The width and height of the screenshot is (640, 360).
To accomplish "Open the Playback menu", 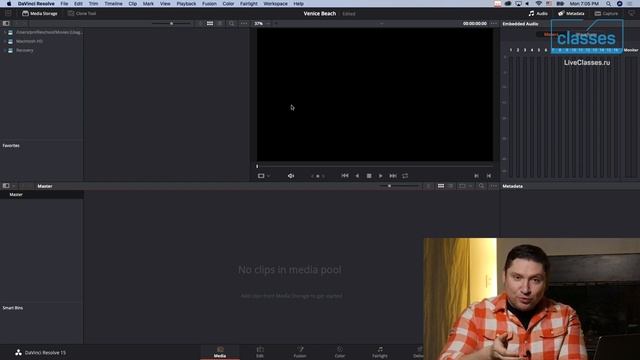I will click(x=186, y=4).
